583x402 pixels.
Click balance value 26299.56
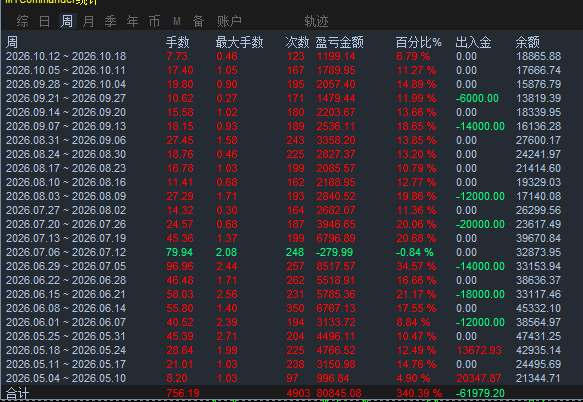point(538,210)
